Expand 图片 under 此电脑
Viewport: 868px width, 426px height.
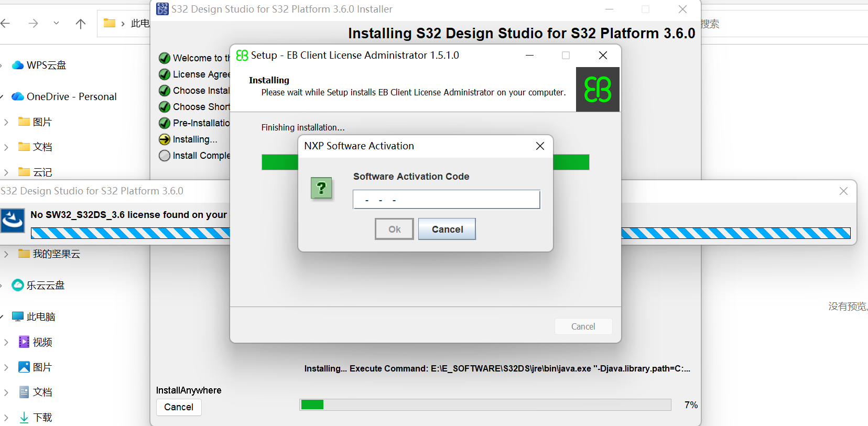[x=6, y=367]
